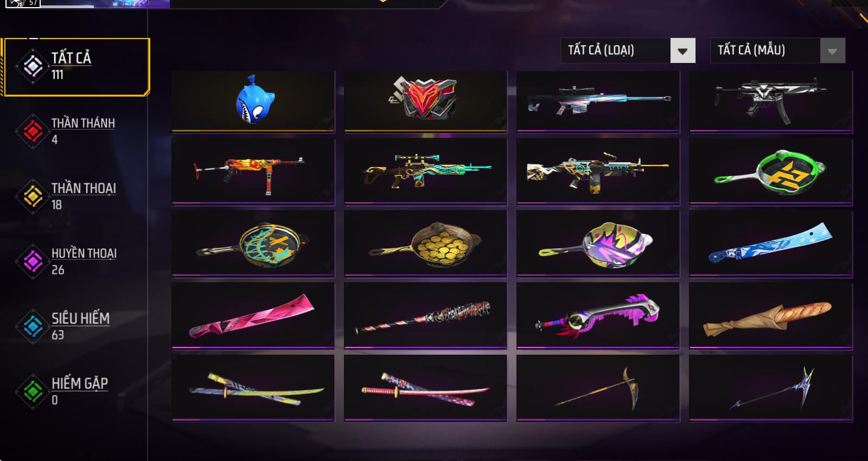Pick the green frying pan skin
The image size is (868, 461).
click(771, 172)
